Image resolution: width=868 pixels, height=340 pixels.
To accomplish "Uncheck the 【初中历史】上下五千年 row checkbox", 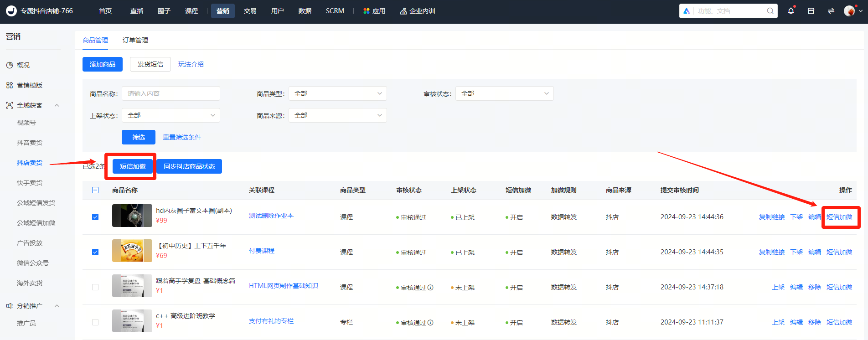I will coord(95,252).
